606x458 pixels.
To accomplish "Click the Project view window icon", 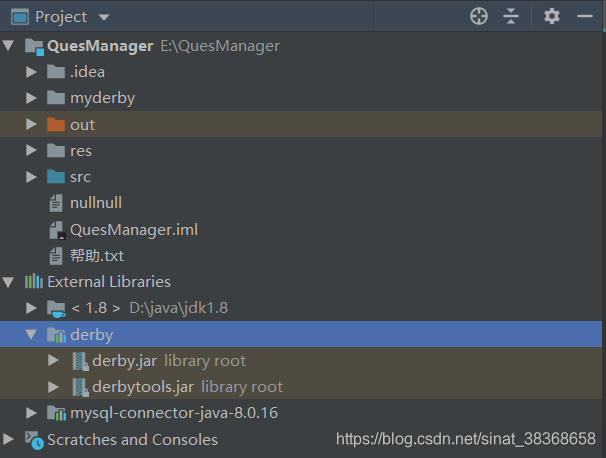I will click(20, 17).
